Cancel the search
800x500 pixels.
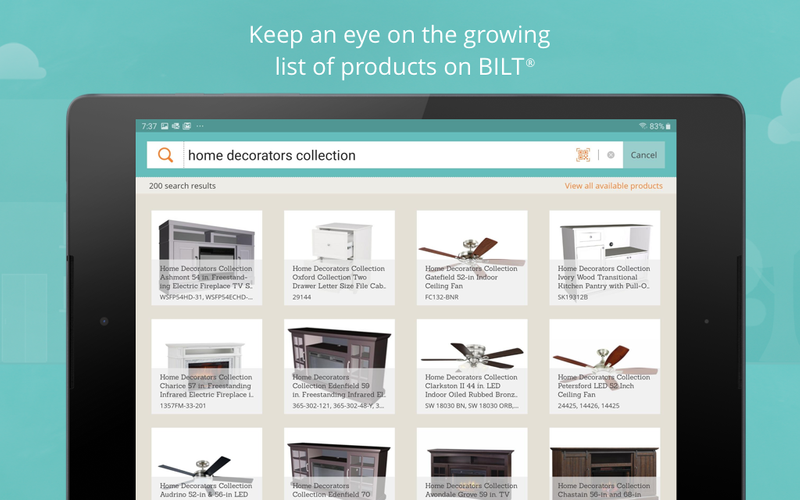coord(644,155)
